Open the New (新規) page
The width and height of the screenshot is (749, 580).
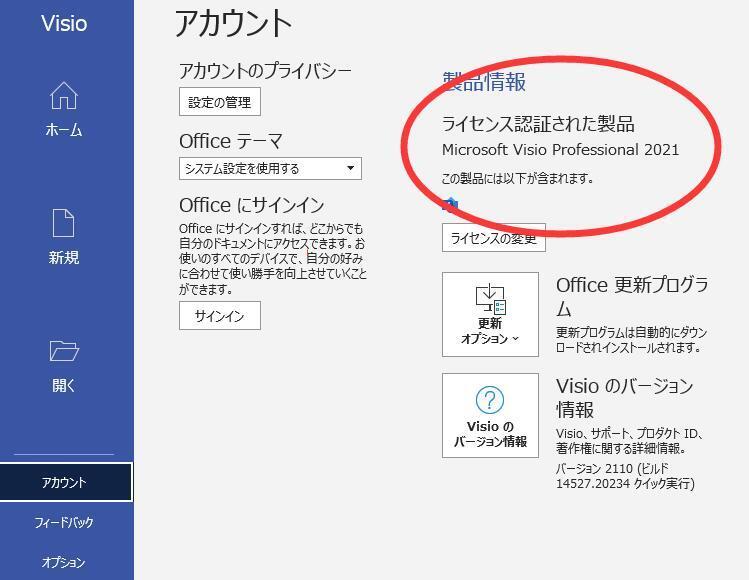pyautogui.click(x=64, y=236)
